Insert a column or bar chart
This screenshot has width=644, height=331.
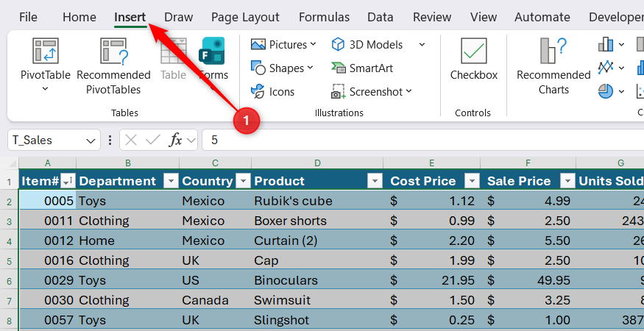tap(606, 44)
